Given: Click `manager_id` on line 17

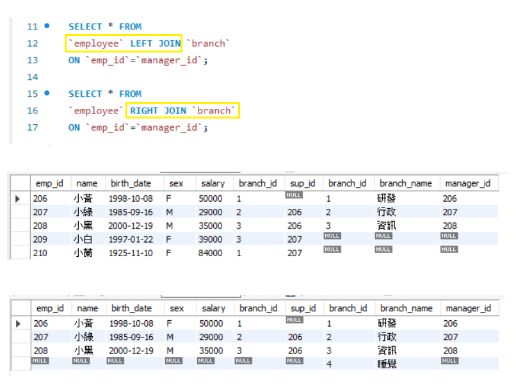Looking at the screenshot, I should click(169, 127).
